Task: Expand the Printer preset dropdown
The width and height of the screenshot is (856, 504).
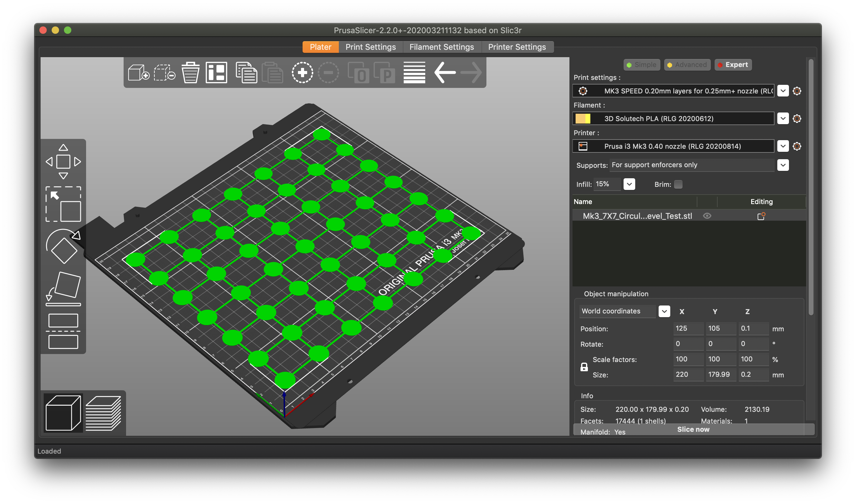Action: tap(783, 146)
